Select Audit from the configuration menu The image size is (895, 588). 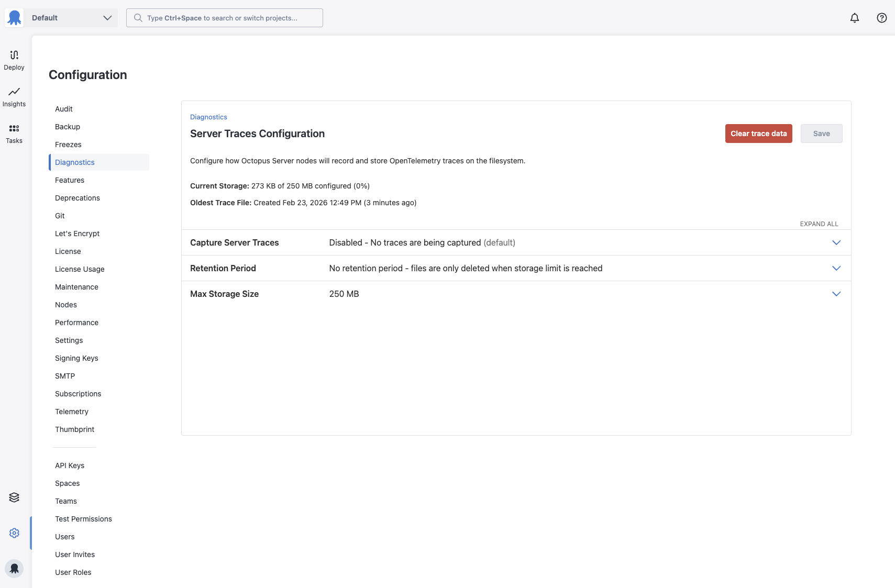pyautogui.click(x=63, y=109)
